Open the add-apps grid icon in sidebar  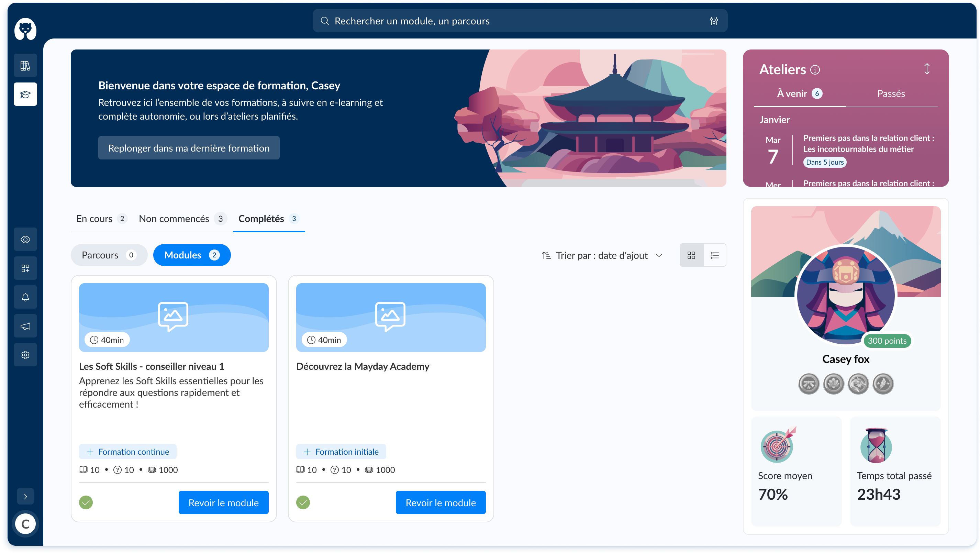point(25,268)
